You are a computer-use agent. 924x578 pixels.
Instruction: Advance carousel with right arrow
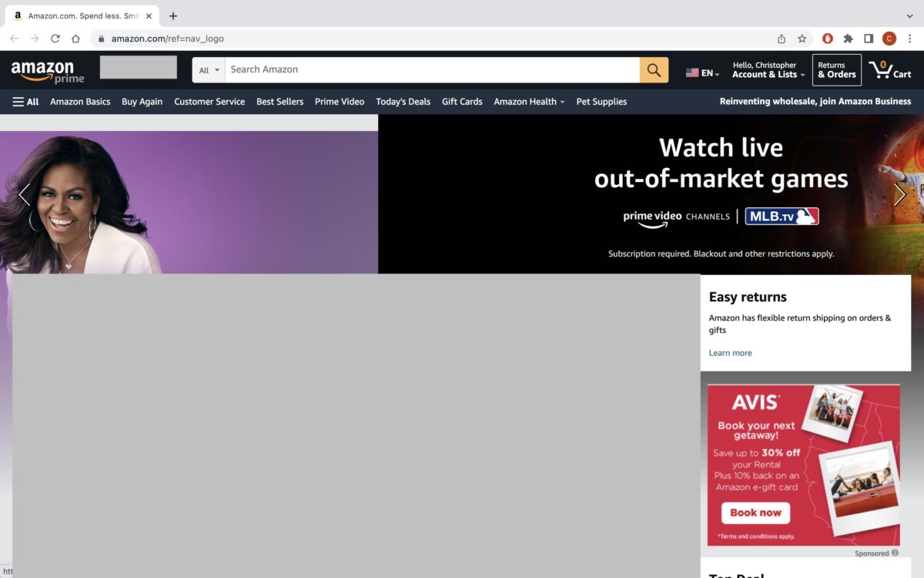pyautogui.click(x=899, y=195)
